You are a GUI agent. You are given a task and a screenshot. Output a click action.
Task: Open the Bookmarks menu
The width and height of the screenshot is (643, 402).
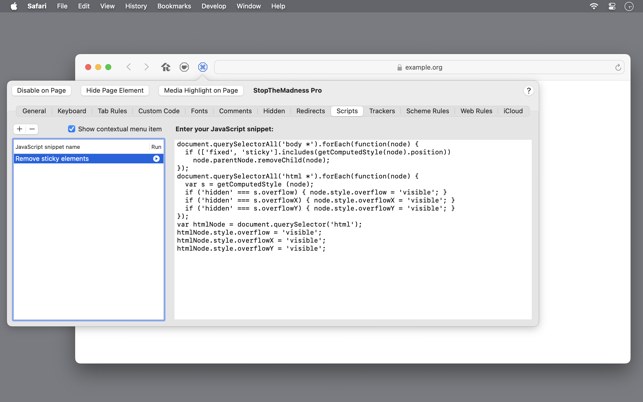point(174,6)
